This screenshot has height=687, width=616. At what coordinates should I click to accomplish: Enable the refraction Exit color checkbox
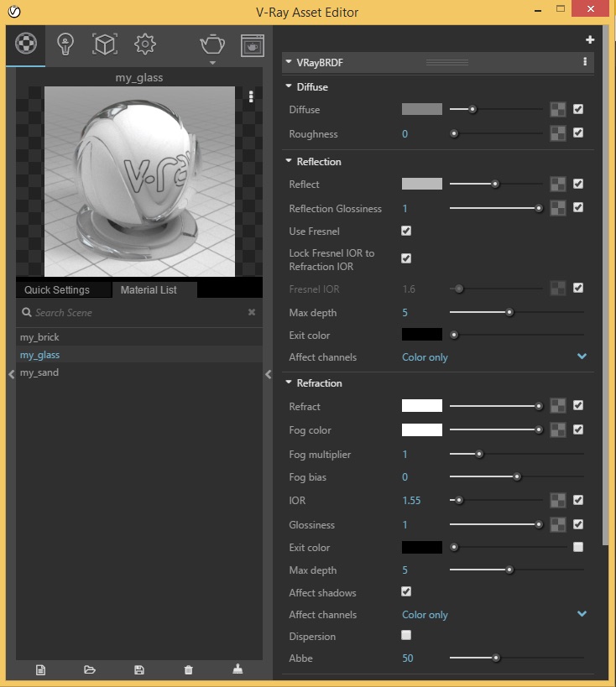[578, 547]
